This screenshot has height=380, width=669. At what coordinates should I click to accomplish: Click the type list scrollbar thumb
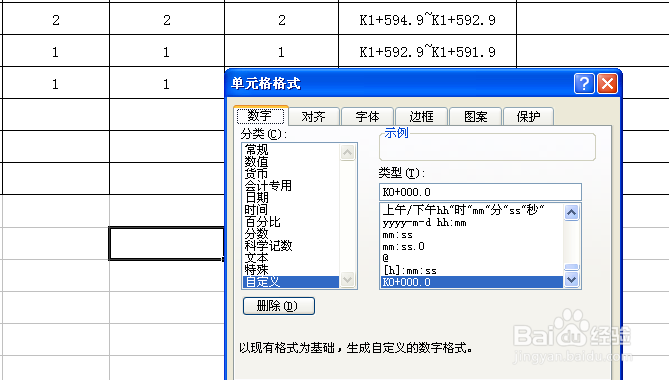[x=571, y=267]
